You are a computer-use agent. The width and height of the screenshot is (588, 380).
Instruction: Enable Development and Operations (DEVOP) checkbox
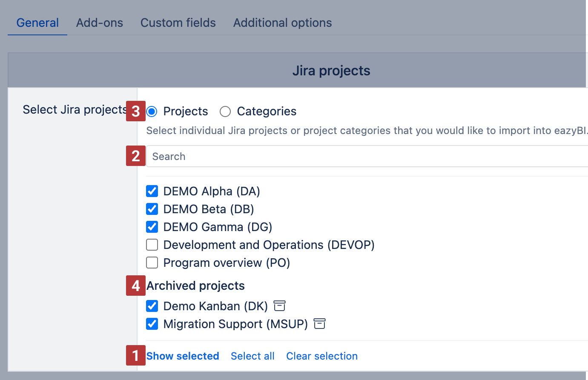[152, 245]
